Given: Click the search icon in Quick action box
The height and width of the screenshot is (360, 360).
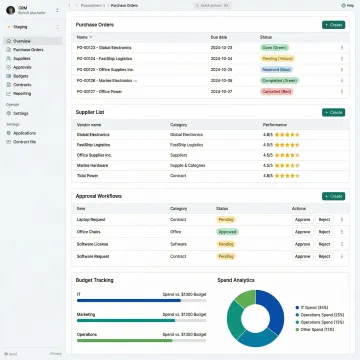Looking at the screenshot, I should coord(197,6).
